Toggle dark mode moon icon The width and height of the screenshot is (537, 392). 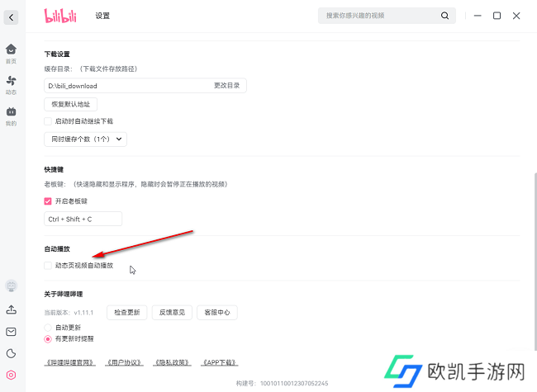pyautogui.click(x=11, y=353)
